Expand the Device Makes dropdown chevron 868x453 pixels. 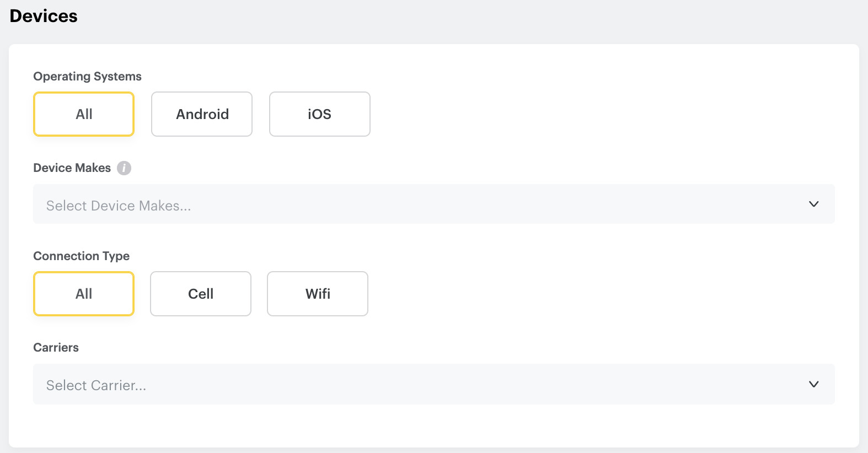click(813, 204)
